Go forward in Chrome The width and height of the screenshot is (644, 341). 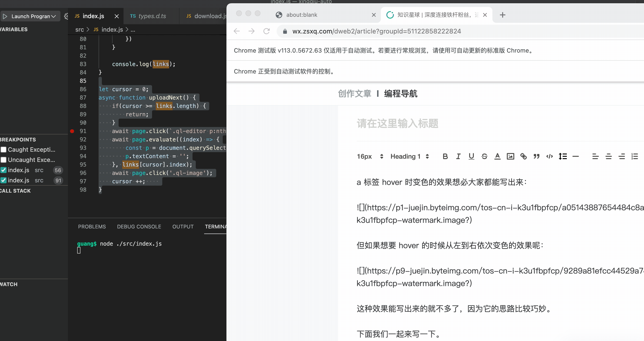tap(252, 31)
